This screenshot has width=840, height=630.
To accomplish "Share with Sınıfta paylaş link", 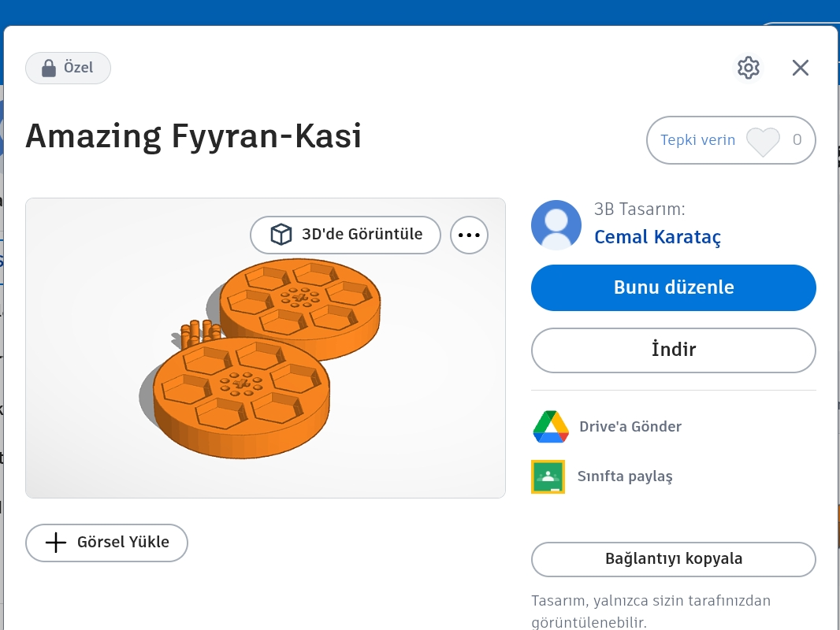I will click(625, 476).
